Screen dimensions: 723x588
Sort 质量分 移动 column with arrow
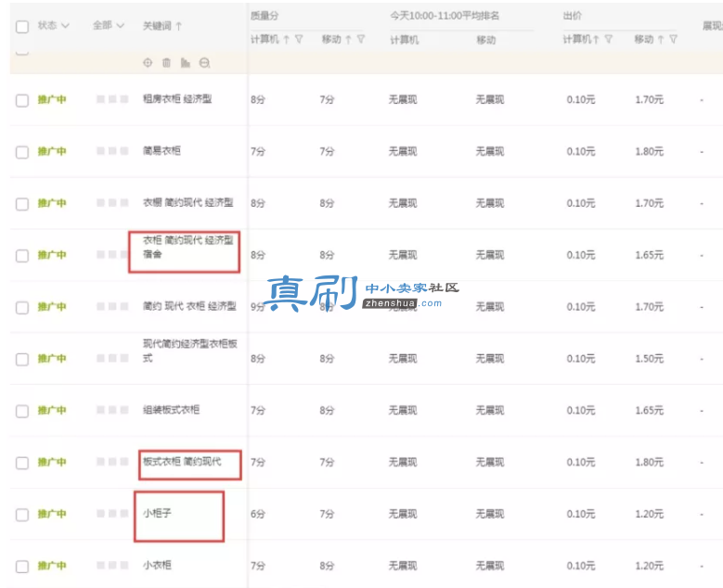point(349,40)
